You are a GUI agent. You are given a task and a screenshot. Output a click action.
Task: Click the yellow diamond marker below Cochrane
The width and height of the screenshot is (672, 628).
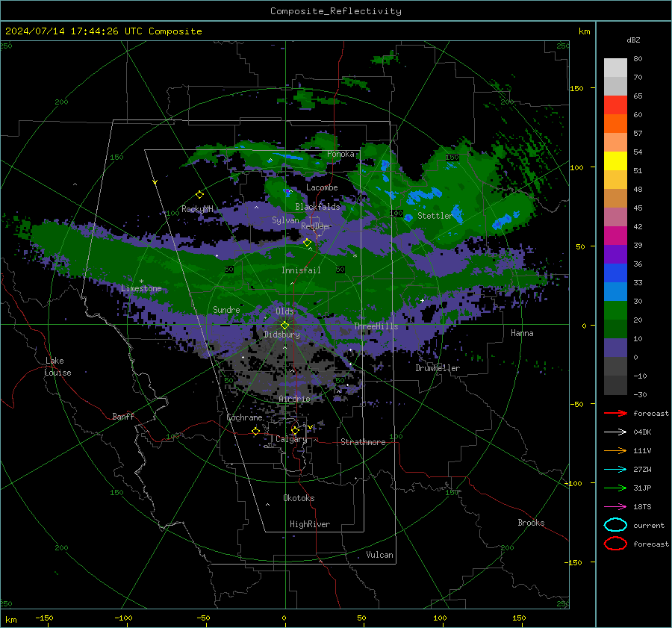[x=256, y=431]
